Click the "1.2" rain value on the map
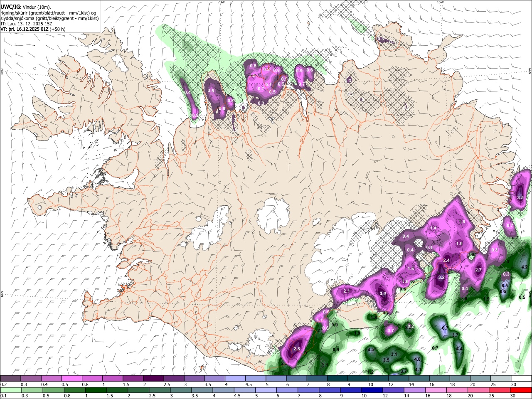 tap(370, 372)
